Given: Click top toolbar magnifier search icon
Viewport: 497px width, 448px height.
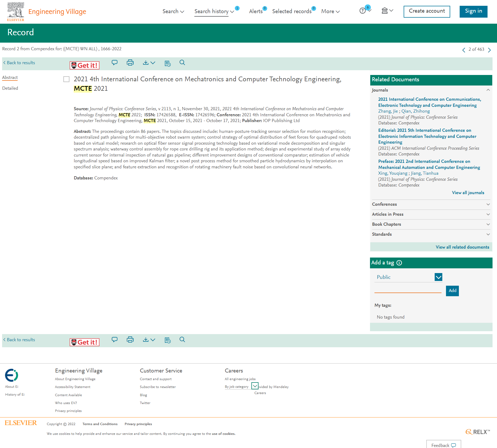Looking at the screenshot, I should point(182,63).
